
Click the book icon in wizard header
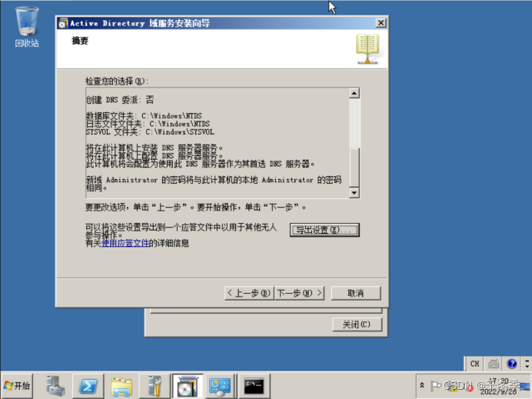tap(367, 49)
